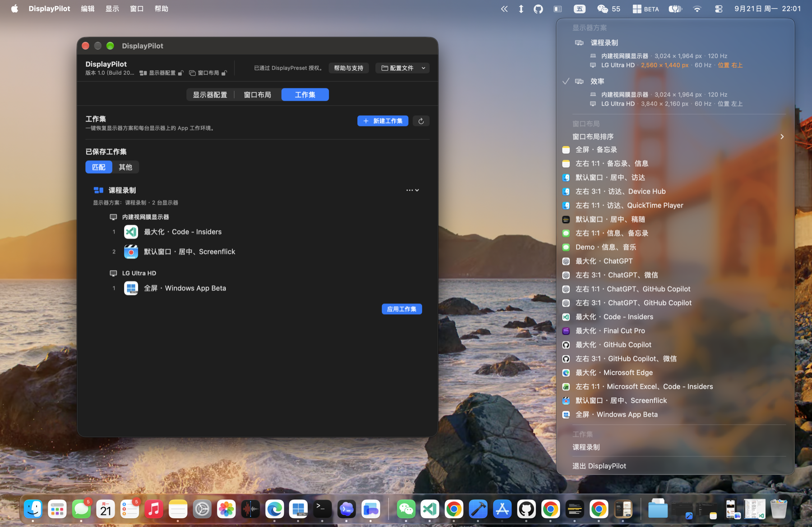This screenshot has width=812, height=527.
Task: Select the 其他 filter segment
Action: [125, 167]
